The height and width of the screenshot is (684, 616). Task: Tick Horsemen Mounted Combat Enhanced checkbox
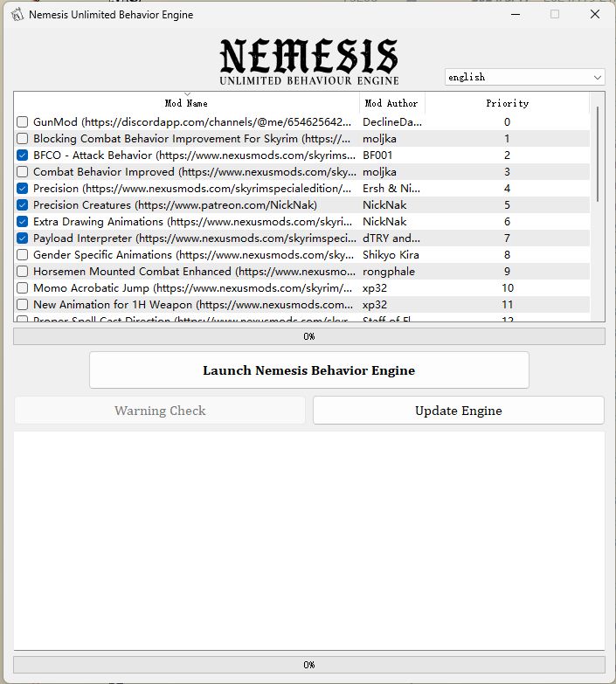(x=22, y=271)
